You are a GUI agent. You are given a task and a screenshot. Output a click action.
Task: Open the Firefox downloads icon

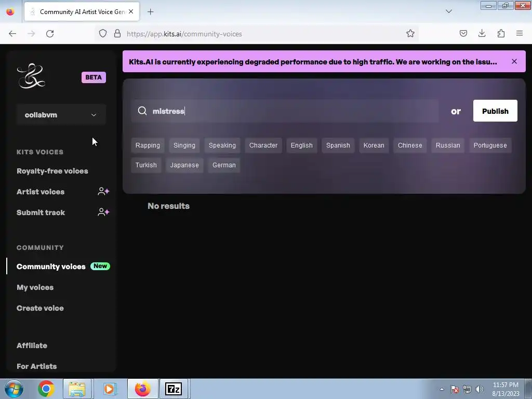pos(482,34)
